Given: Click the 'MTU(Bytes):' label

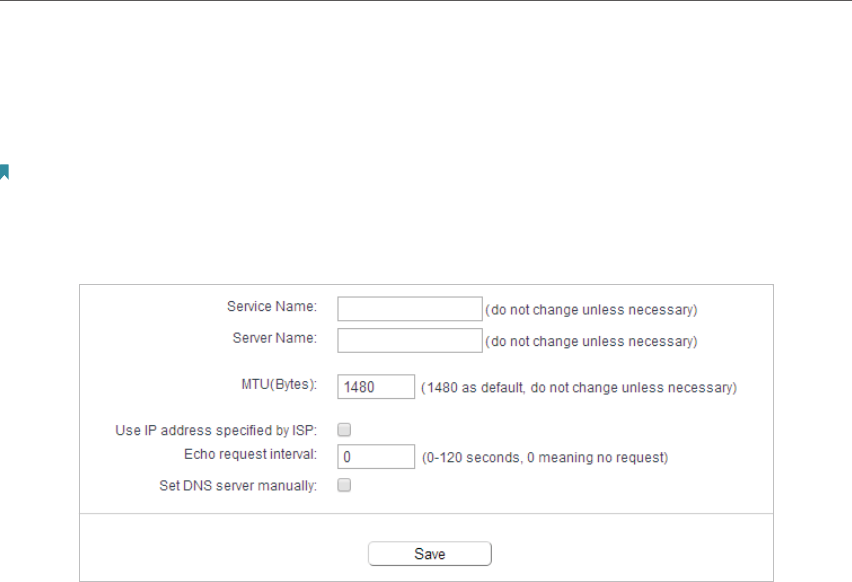Looking at the screenshot, I should 279,384.
